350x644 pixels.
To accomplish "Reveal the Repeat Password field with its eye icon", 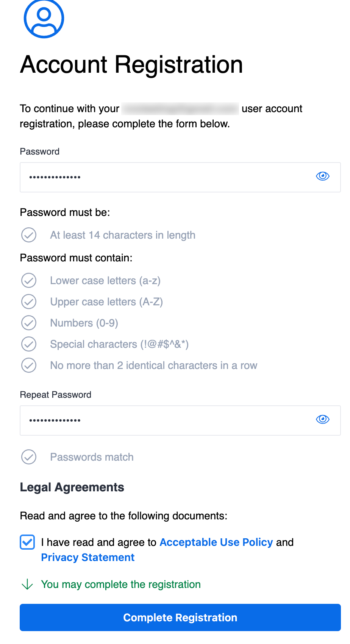I will coord(323,419).
